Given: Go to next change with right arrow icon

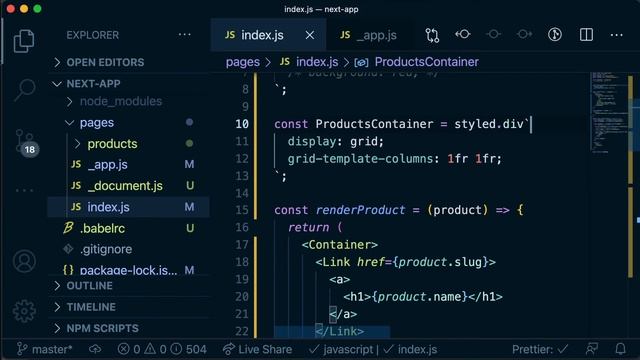Looking at the screenshot, I should point(524,34).
